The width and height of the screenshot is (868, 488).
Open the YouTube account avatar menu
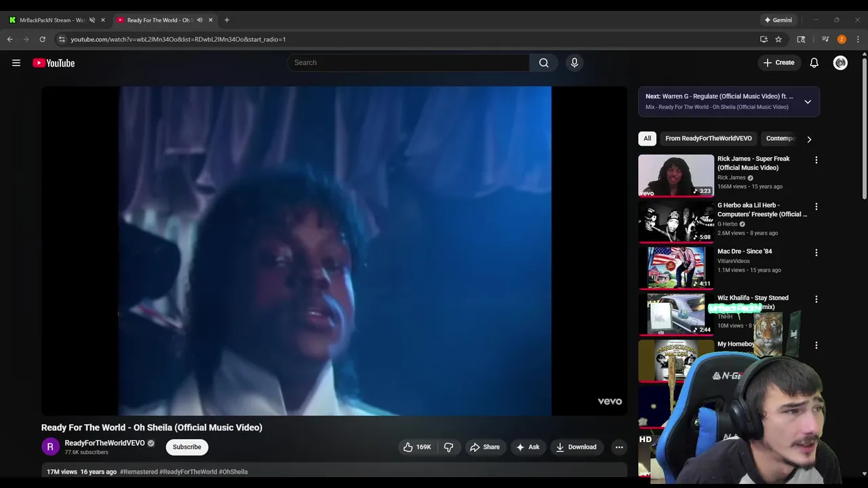click(x=840, y=63)
